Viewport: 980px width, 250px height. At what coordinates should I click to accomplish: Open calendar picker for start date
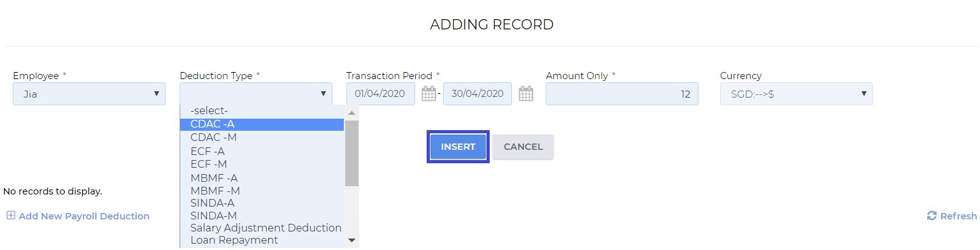pyautogui.click(x=429, y=94)
